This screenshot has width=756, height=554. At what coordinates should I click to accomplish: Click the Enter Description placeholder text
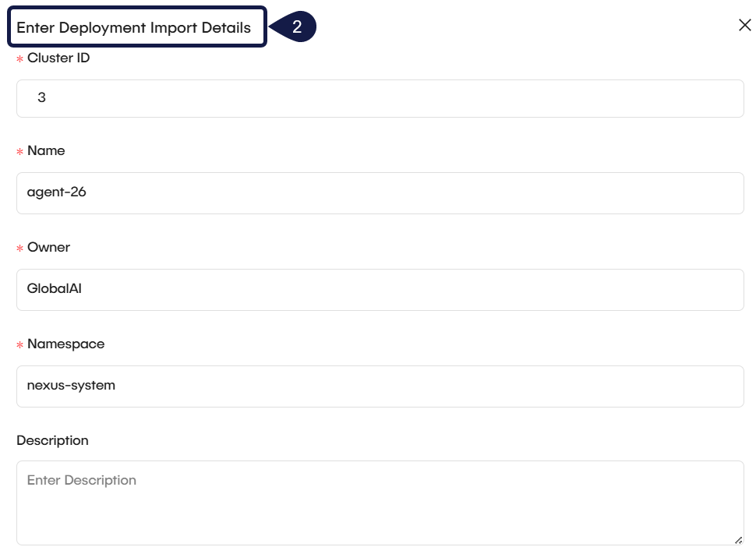[x=81, y=480]
